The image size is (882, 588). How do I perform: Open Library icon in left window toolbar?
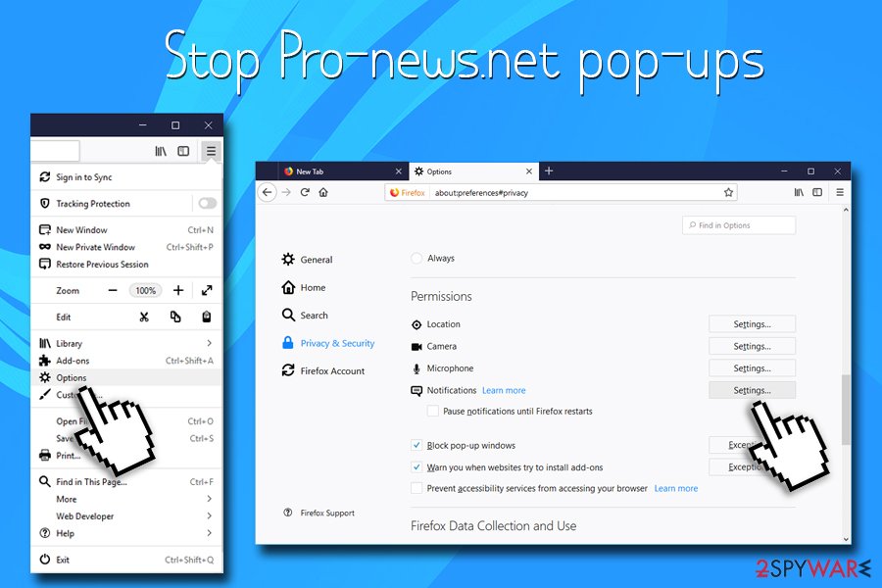point(161,151)
